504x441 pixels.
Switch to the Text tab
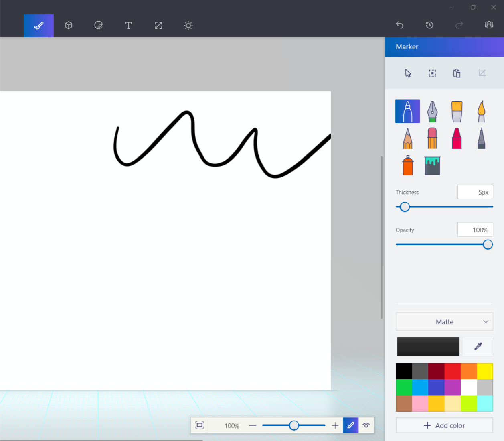(128, 26)
